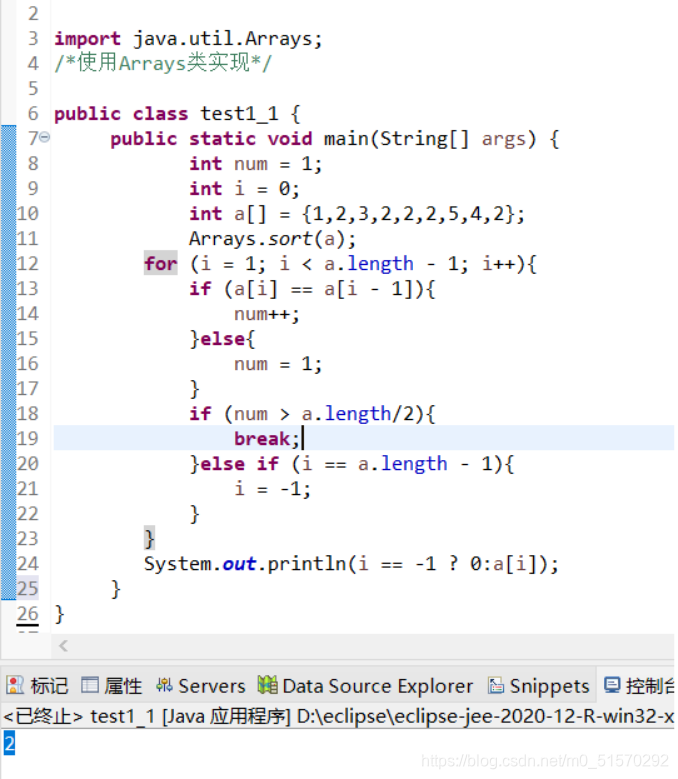
Task: Click the import java.util.Arrays line
Action: pos(188,39)
